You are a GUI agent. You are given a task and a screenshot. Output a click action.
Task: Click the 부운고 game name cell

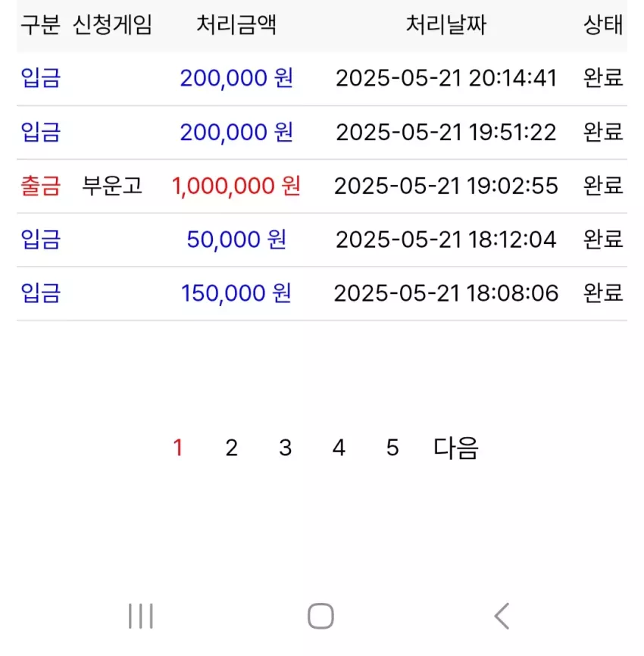[x=112, y=186]
